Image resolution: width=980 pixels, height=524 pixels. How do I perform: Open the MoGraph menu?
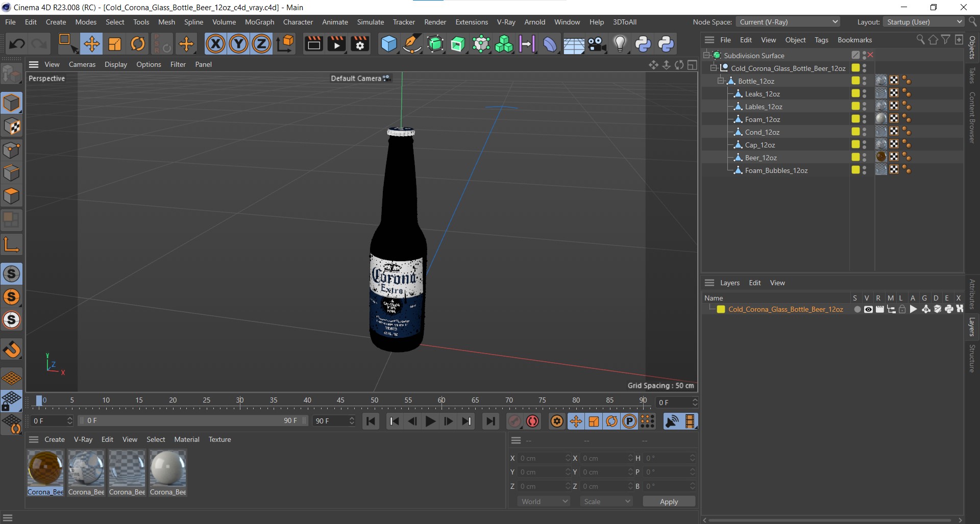tap(259, 22)
